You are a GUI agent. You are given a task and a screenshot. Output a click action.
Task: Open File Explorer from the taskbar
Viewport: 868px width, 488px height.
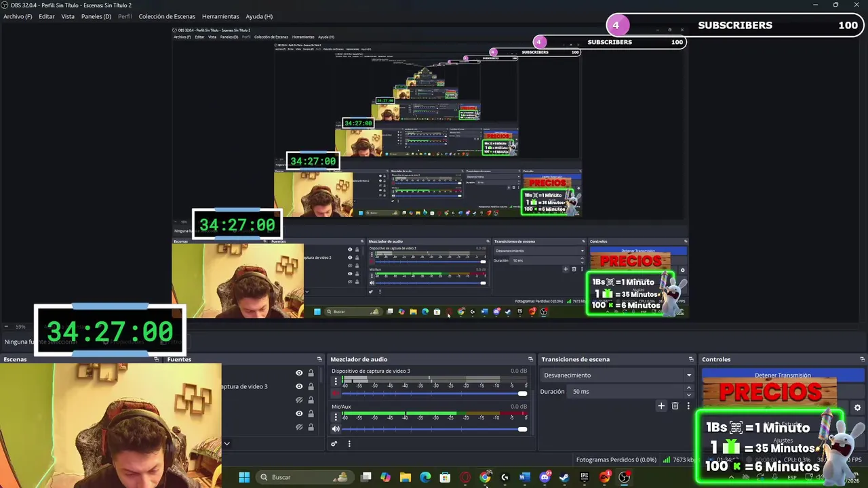(x=406, y=477)
